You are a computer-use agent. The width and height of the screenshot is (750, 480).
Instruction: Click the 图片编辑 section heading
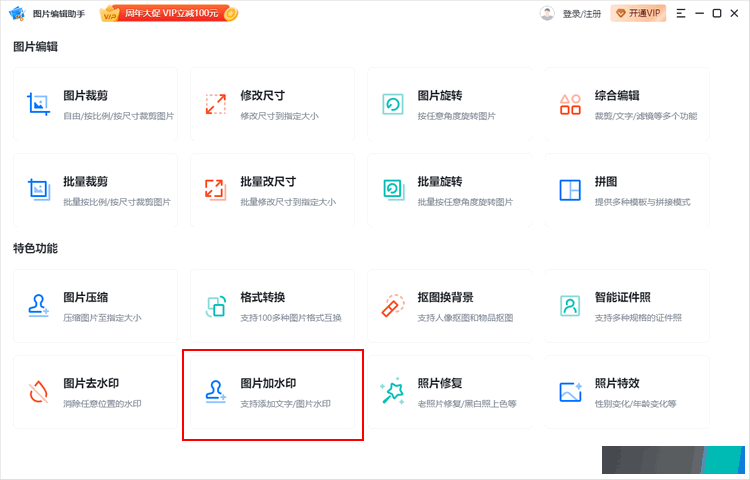(35, 47)
